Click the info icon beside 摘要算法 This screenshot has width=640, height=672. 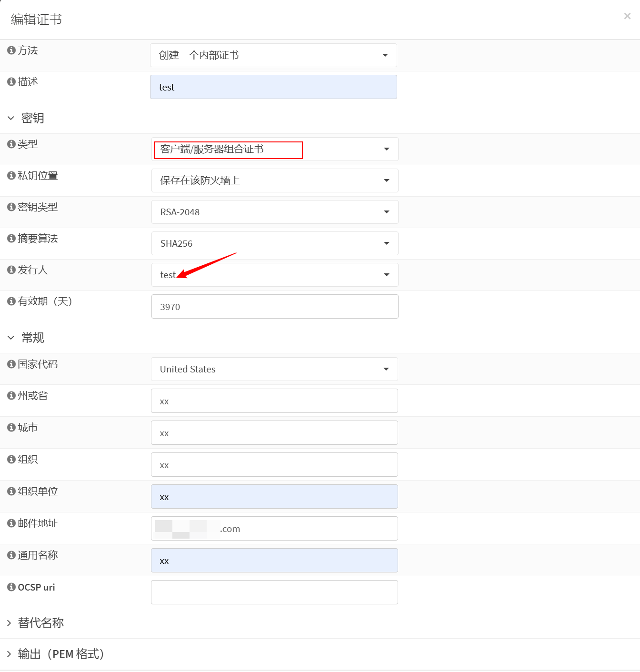click(11, 239)
